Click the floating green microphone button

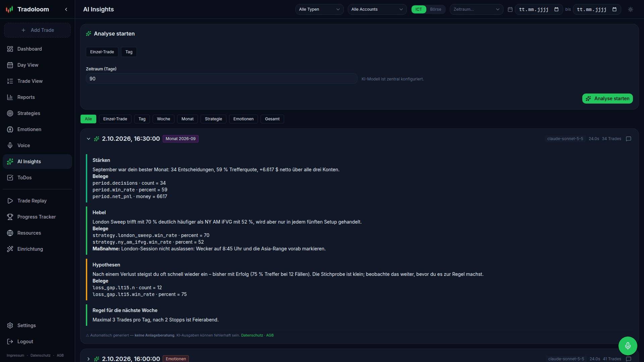pyautogui.click(x=628, y=346)
